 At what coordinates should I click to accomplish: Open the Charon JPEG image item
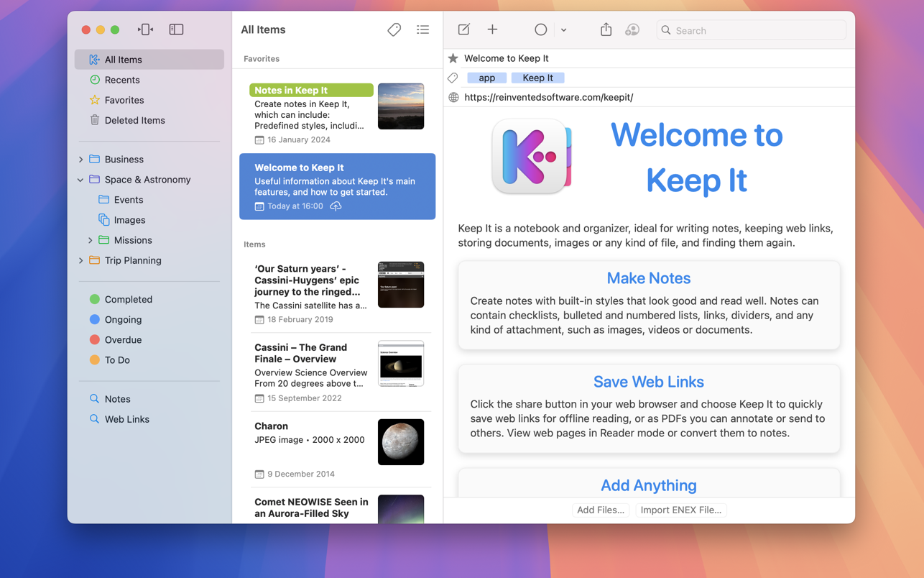click(337, 450)
